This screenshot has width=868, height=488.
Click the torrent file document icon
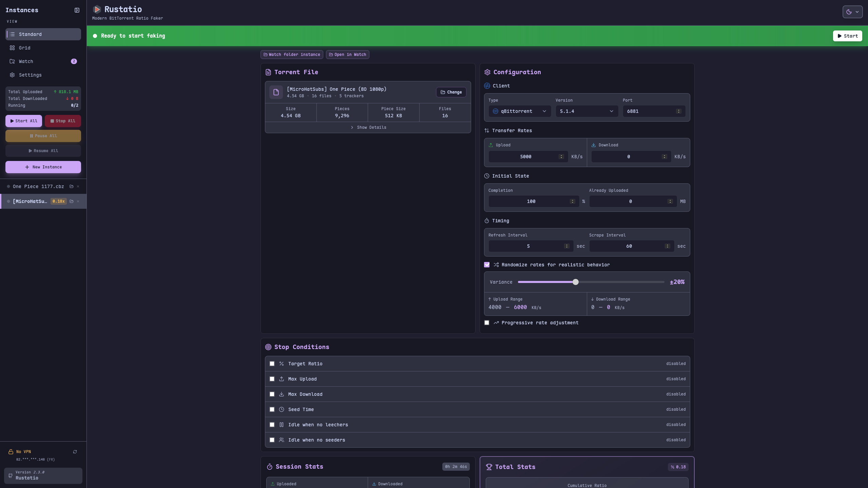(x=276, y=92)
